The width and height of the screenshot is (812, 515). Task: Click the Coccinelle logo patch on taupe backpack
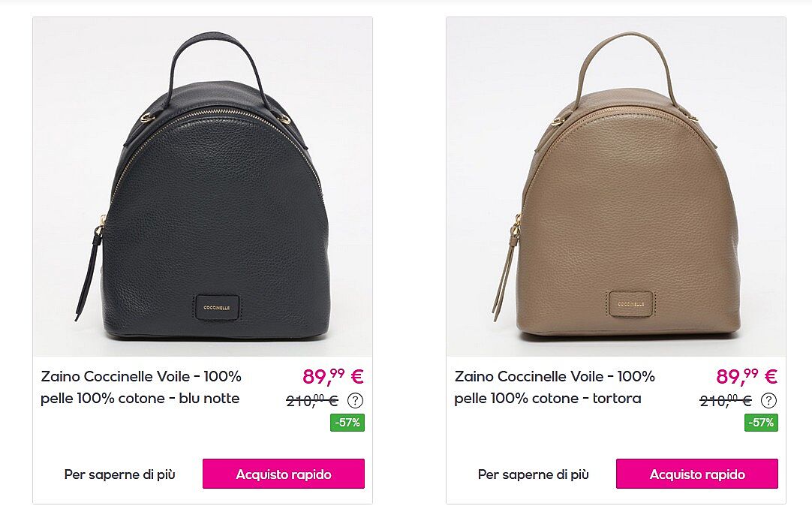coord(630,305)
